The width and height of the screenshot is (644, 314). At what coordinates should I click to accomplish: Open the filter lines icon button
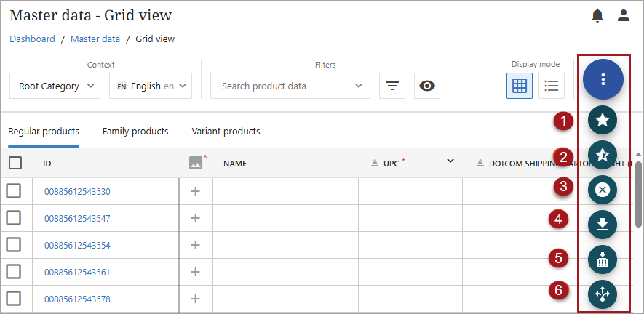(x=392, y=86)
